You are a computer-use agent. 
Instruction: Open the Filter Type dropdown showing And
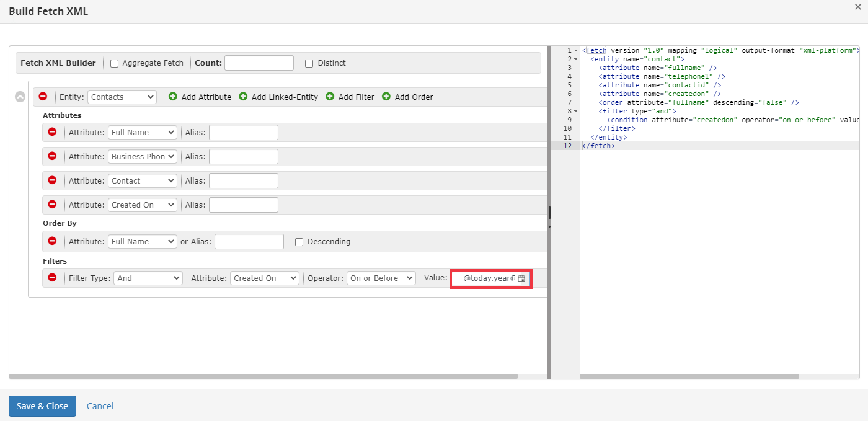(x=148, y=278)
